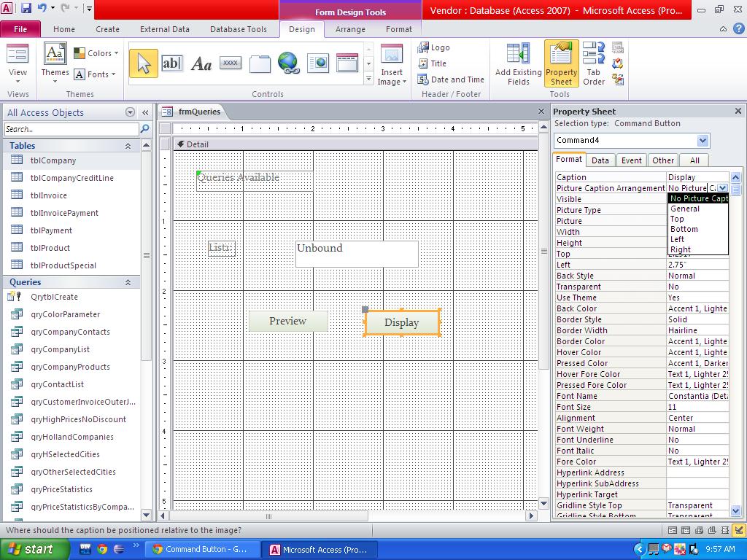Open the Database Tools tab
This screenshot has width=747, height=560.
click(x=239, y=29)
